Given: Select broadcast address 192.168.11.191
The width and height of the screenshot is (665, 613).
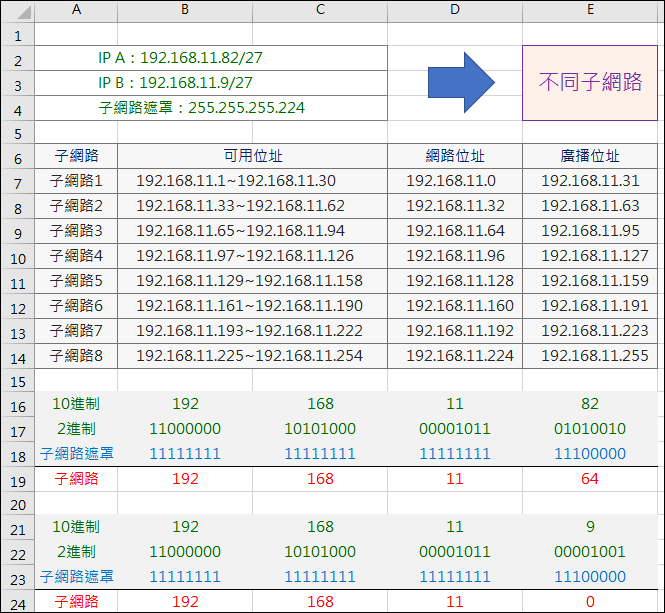Looking at the screenshot, I should click(590, 306).
